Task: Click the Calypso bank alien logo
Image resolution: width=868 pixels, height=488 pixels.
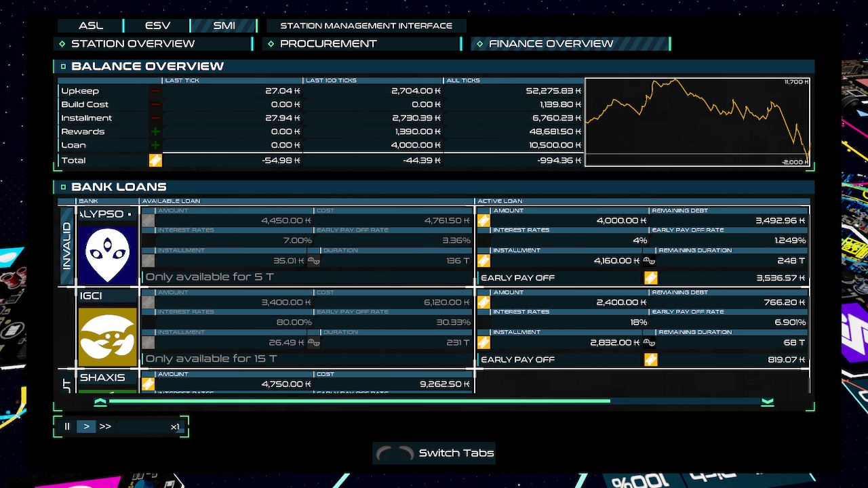Action: coord(107,254)
